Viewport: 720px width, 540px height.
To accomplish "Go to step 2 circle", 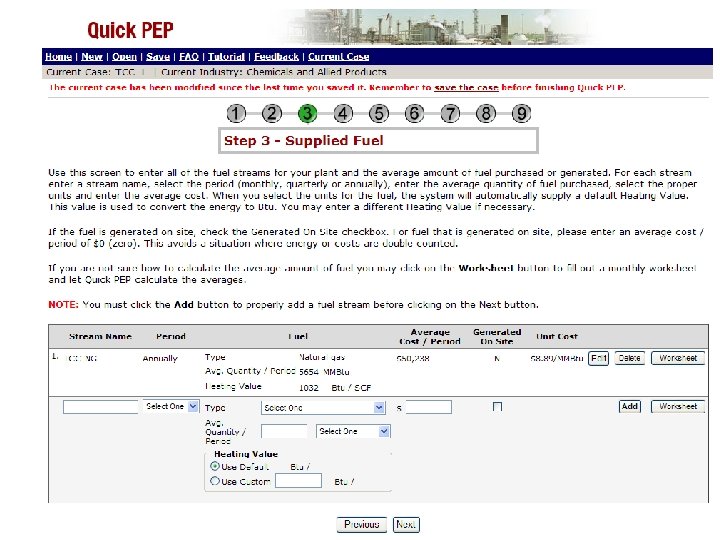I will coord(272,113).
